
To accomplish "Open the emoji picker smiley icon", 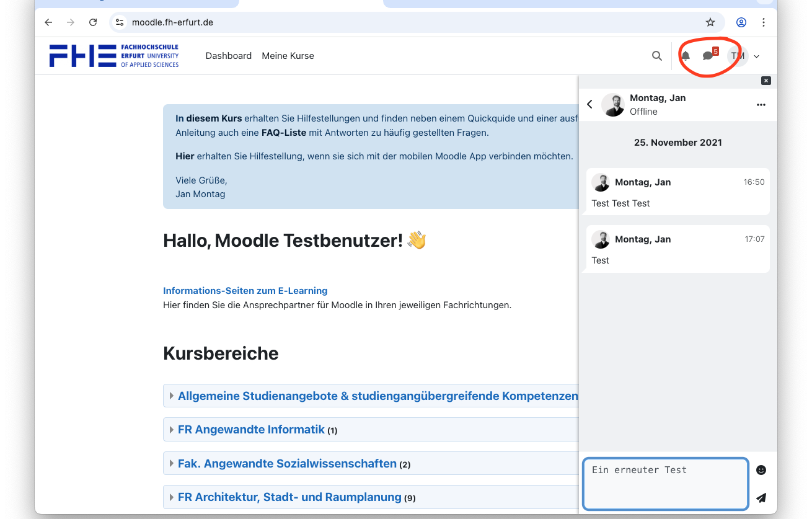I will pos(761,470).
